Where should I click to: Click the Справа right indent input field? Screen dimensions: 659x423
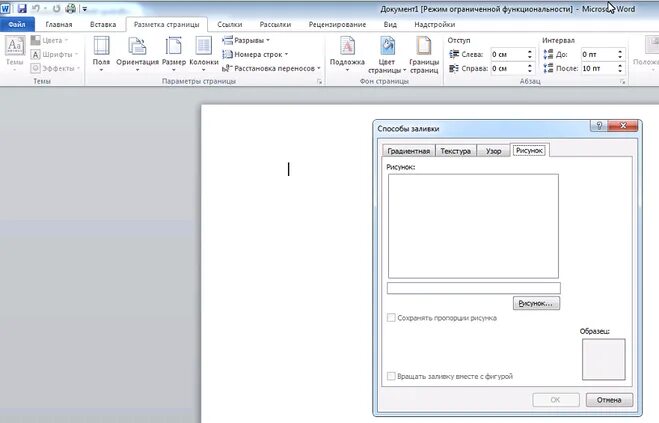pos(507,68)
